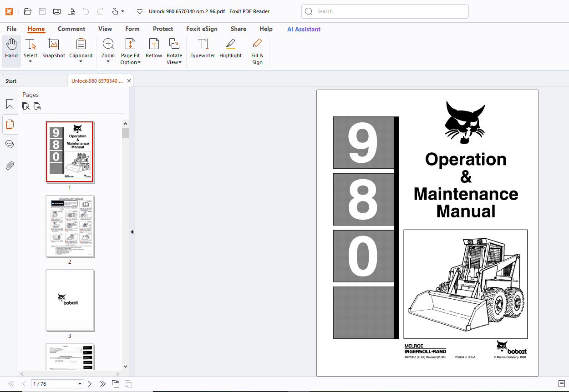
Task: Switch to the Form ribbon tab
Action: (x=132, y=29)
